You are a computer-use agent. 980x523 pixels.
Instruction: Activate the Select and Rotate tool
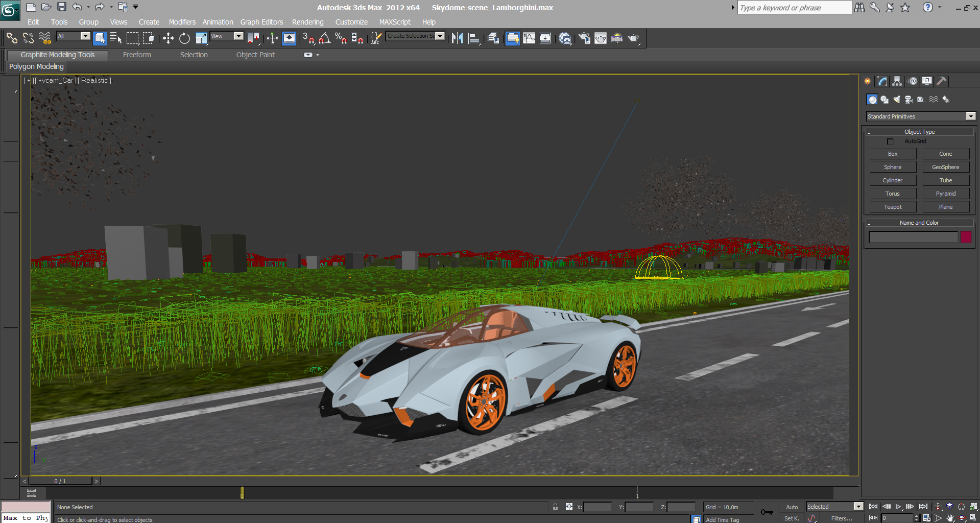[184, 38]
